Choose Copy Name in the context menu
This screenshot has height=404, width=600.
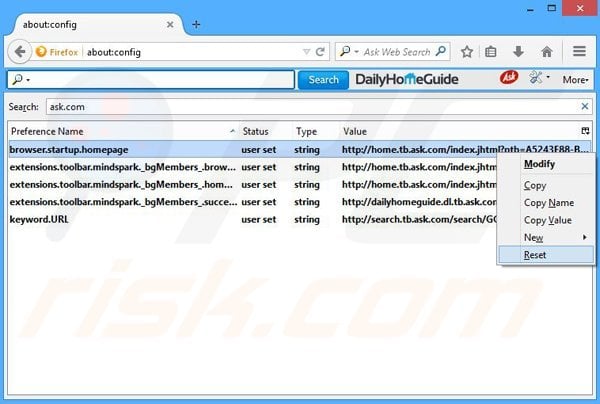(x=546, y=203)
